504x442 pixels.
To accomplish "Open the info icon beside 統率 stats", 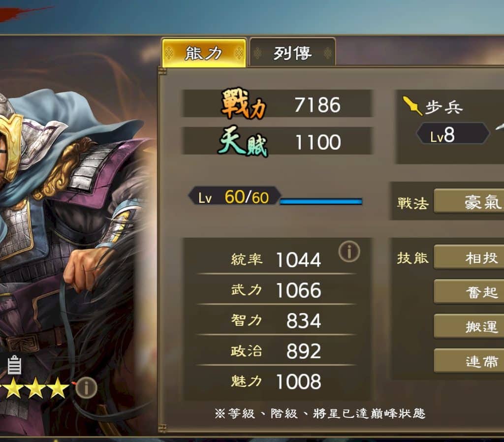I will click(349, 252).
